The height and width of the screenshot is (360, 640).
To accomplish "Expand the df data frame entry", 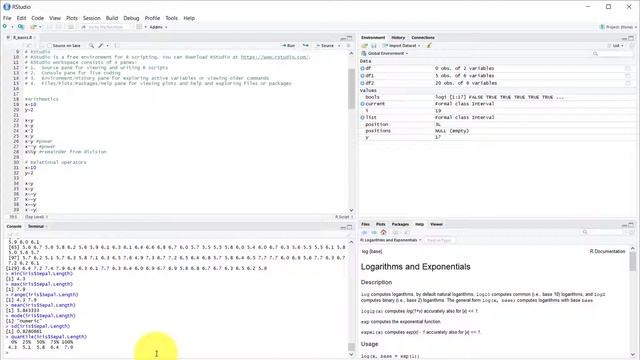I will coord(362,69).
